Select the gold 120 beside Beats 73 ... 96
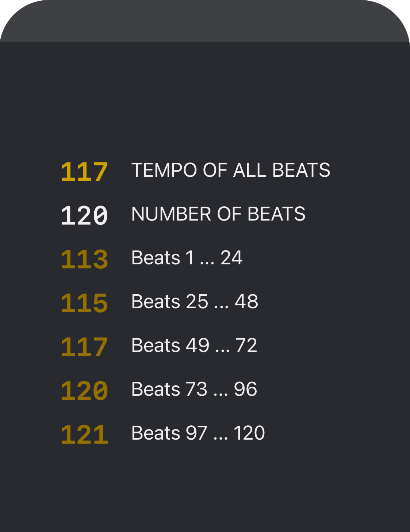 coord(84,391)
